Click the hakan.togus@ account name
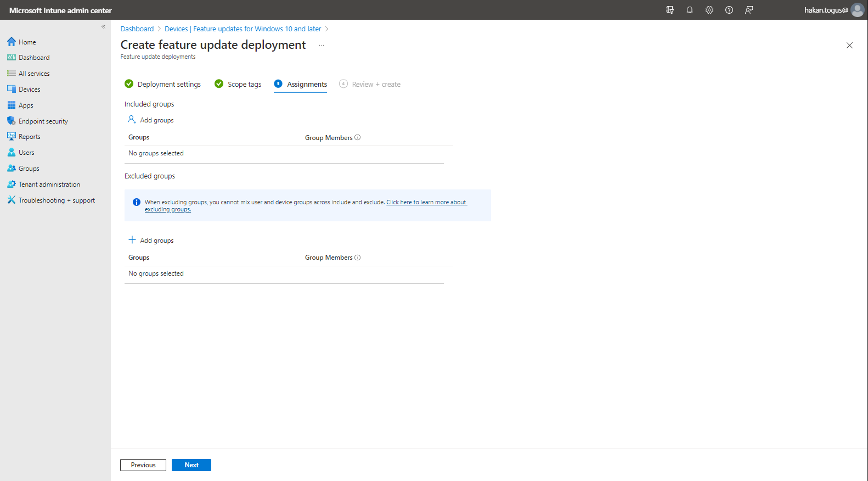The width and height of the screenshot is (868, 481). coord(826,10)
